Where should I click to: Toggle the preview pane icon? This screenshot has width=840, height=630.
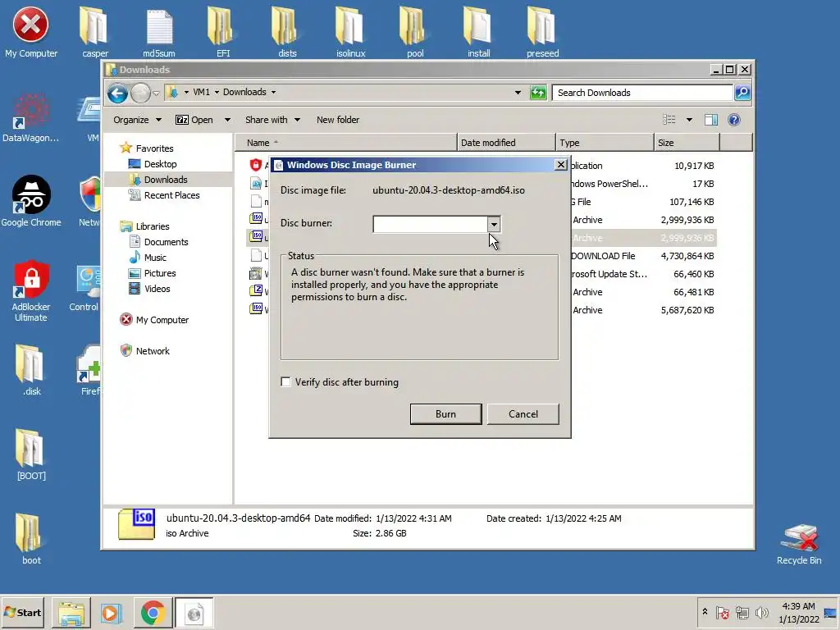(x=711, y=120)
